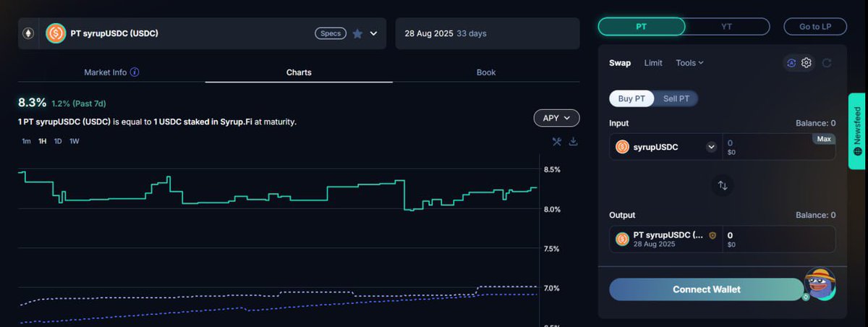Click the output Balance: 0 text
The image size is (868, 327).
click(x=815, y=215)
